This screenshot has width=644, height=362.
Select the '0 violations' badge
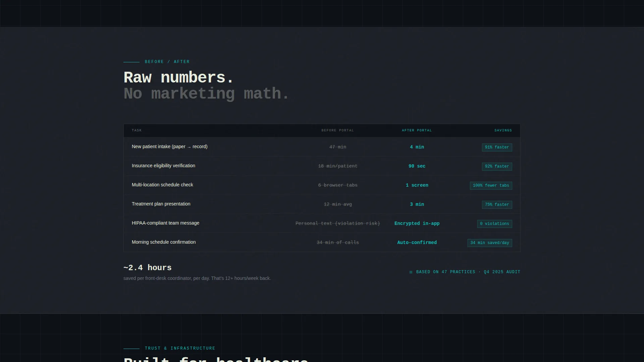pyautogui.click(x=494, y=224)
